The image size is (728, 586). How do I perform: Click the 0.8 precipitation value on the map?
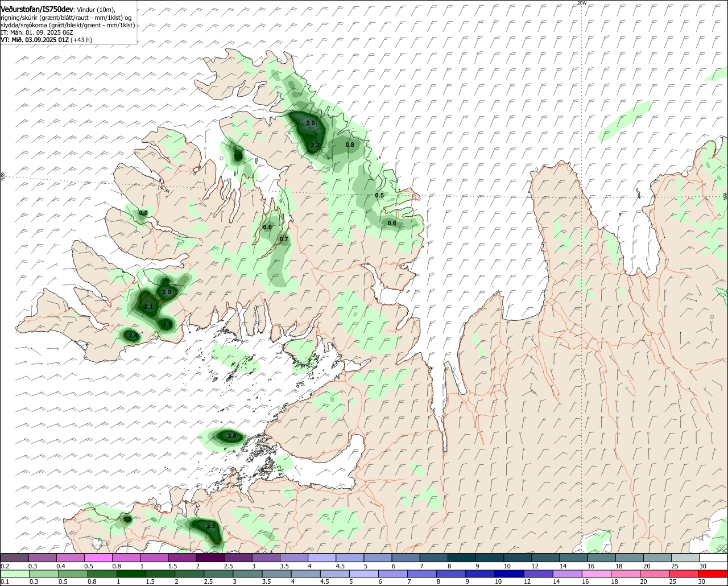tap(350, 145)
